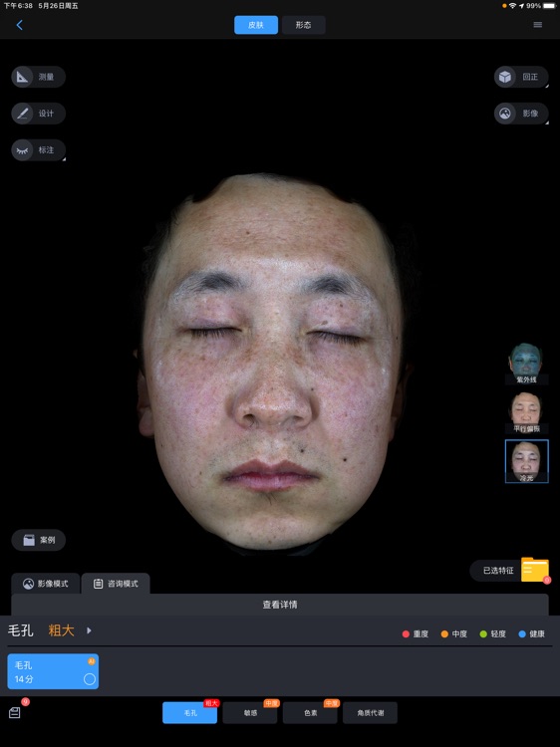Click the orange 中度 legend dot
This screenshot has width=560, height=747.
(x=444, y=634)
